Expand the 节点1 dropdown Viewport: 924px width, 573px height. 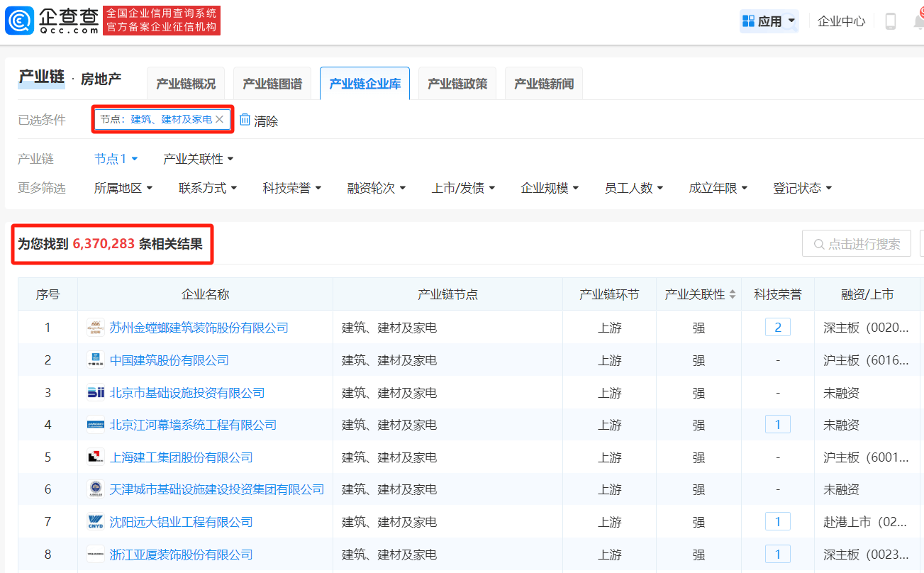(x=116, y=159)
